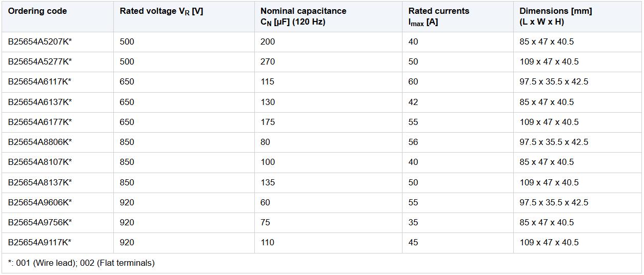Select ordering code B25654A9117K*
This screenshot has height=275, width=644.
tap(40, 242)
